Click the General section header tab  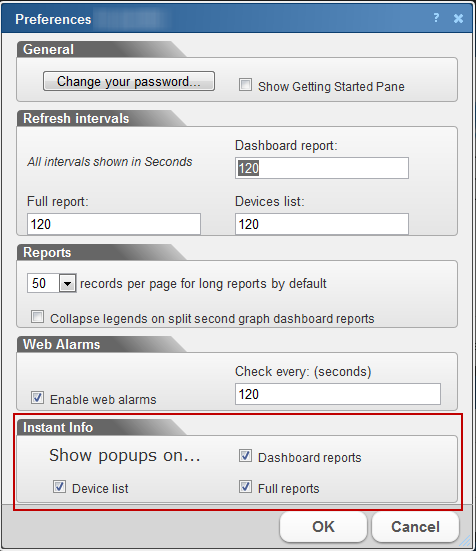point(48,50)
